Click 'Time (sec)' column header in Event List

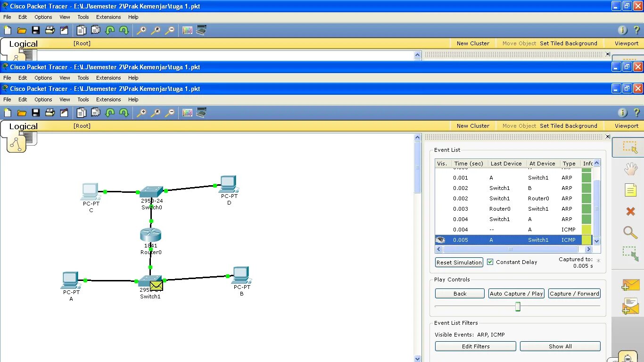pos(469,164)
